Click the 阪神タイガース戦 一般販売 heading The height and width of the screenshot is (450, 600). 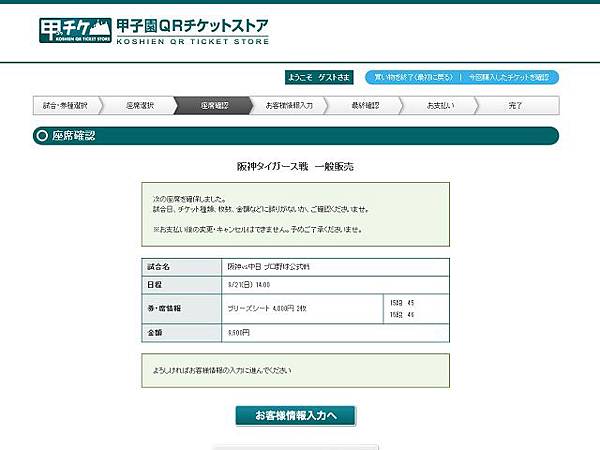tap(295, 166)
